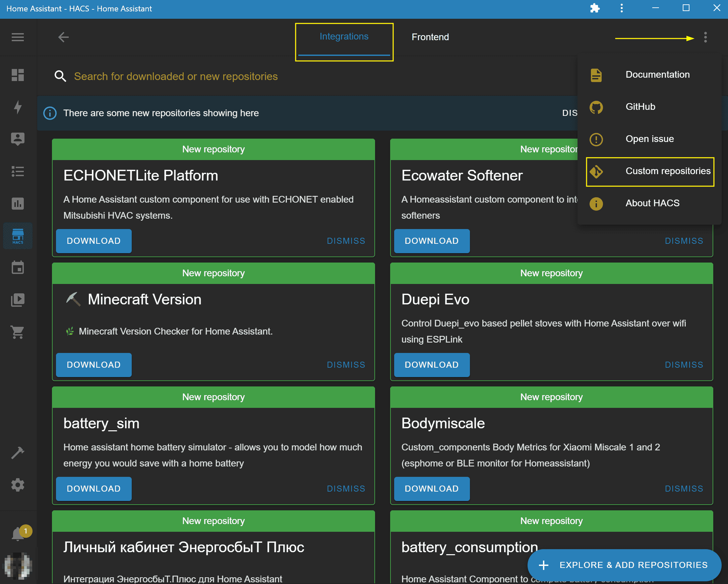Open Media browser sidebar icon

point(17,300)
